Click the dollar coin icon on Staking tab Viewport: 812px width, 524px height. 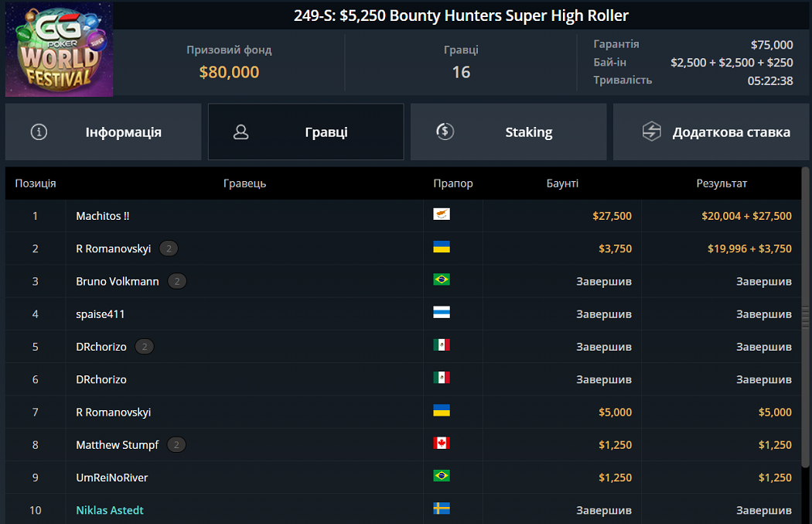click(445, 132)
